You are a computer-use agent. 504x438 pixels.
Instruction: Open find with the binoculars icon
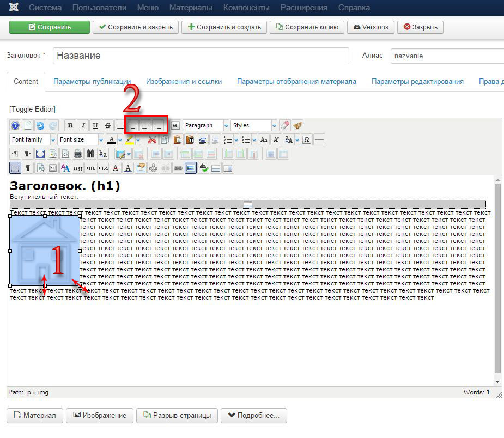90,154
